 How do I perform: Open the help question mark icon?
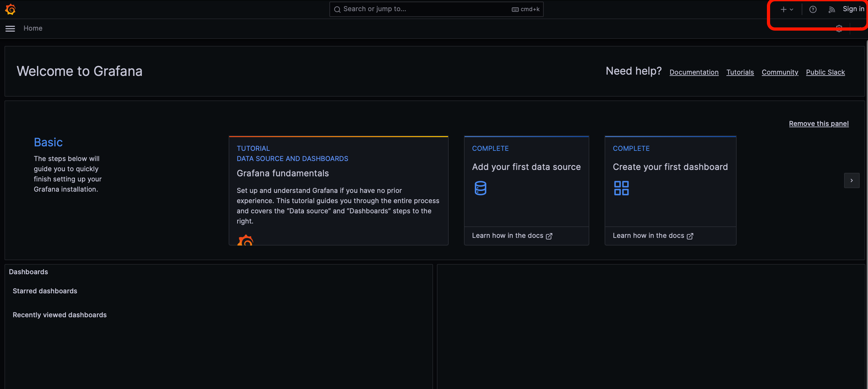(x=813, y=9)
